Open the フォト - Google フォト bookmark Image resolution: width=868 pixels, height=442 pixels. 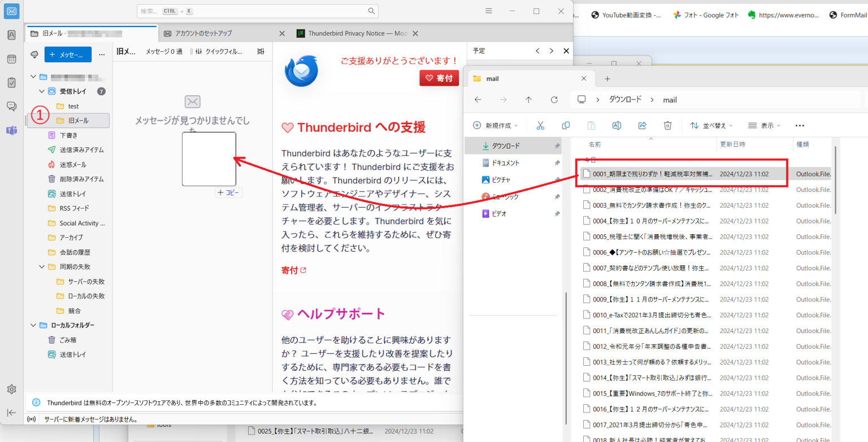click(705, 15)
